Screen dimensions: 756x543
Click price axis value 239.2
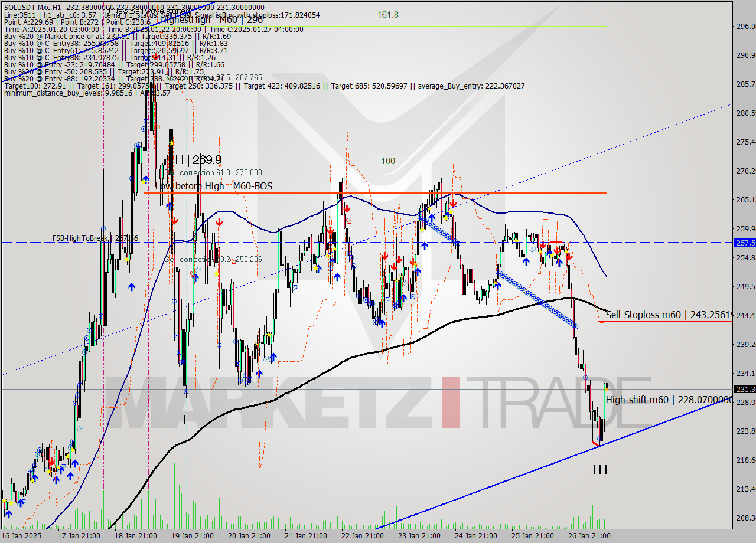745,344
